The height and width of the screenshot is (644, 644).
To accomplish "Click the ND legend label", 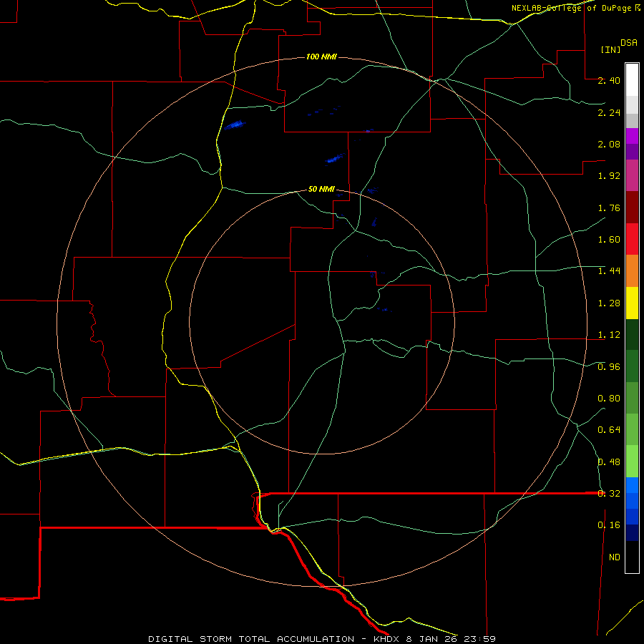I will click(615, 557).
